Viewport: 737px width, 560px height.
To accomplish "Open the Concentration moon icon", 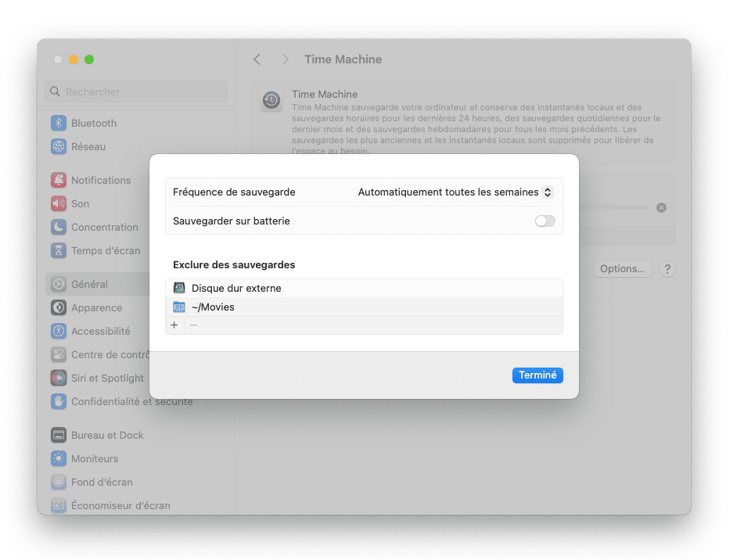I will [58, 227].
